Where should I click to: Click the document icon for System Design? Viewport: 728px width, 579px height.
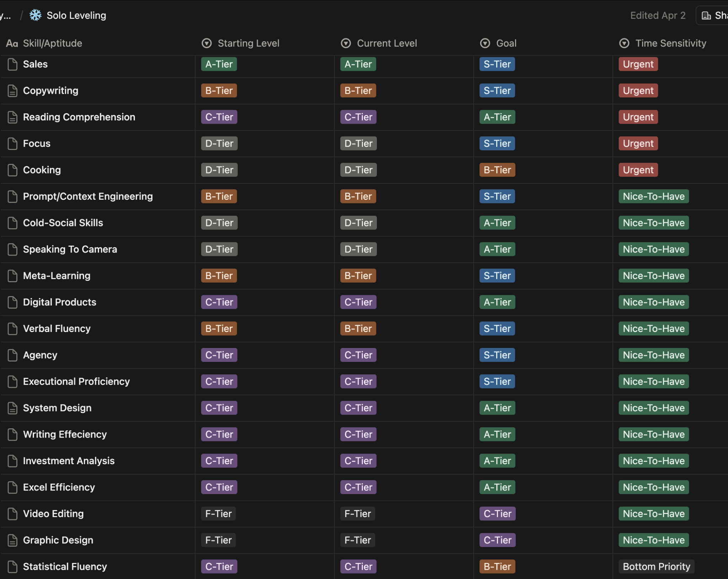click(x=12, y=408)
